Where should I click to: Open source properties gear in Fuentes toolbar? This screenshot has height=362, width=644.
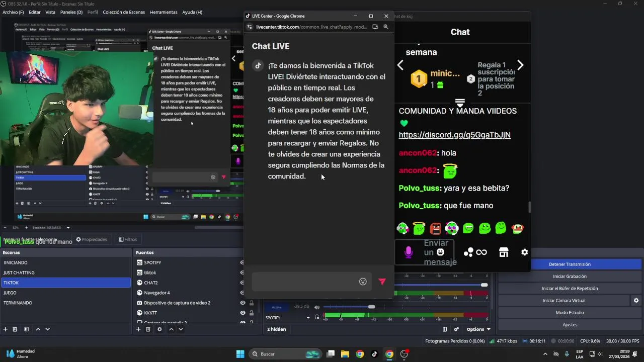(159, 329)
